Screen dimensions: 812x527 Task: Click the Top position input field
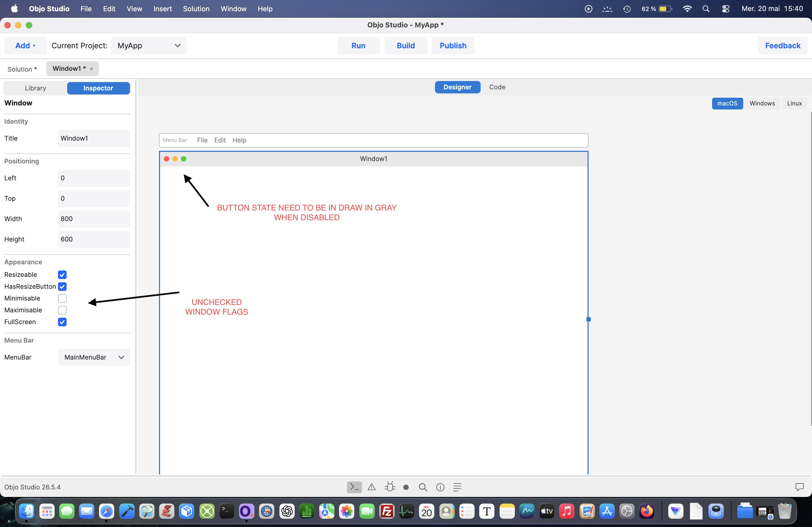pos(94,199)
